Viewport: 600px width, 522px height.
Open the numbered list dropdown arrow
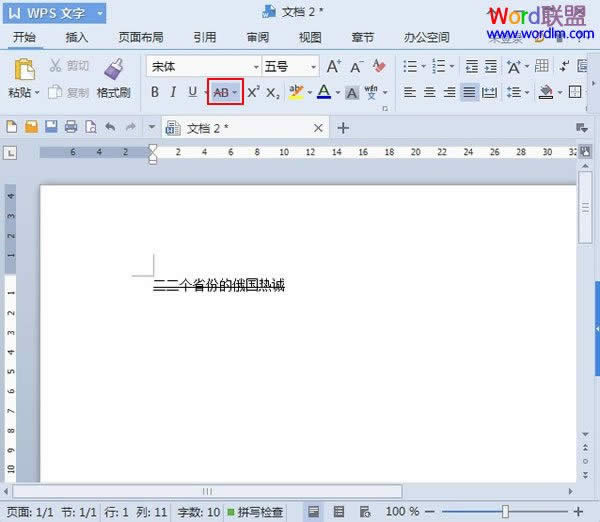tap(452, 67)
